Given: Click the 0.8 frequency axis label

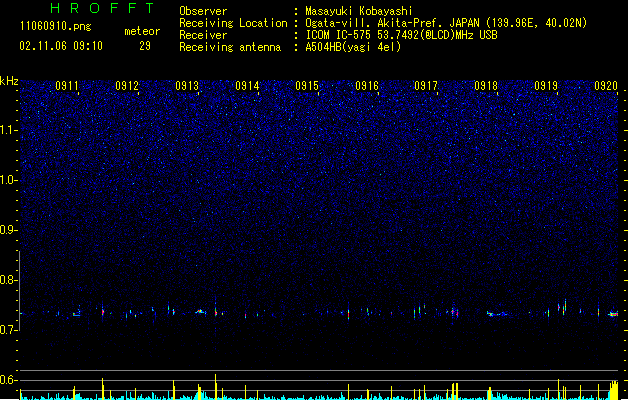Looking at the screenshot, I should [9, 280].
